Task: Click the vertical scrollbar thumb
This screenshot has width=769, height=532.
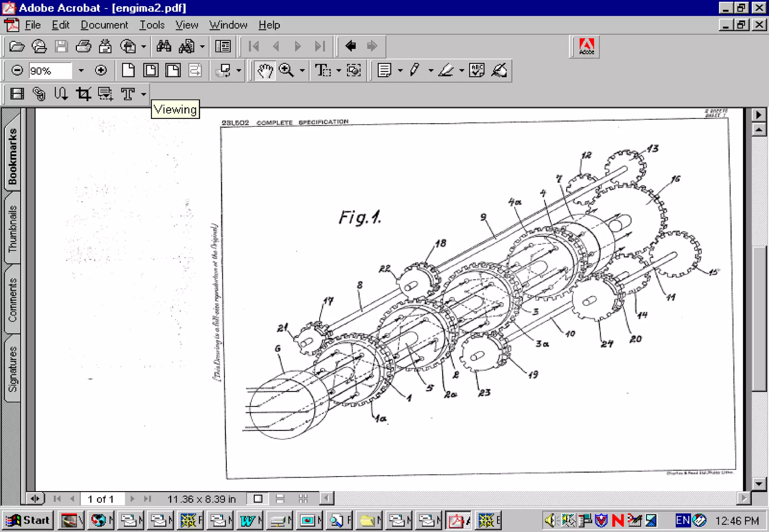Action: (758, 319)
